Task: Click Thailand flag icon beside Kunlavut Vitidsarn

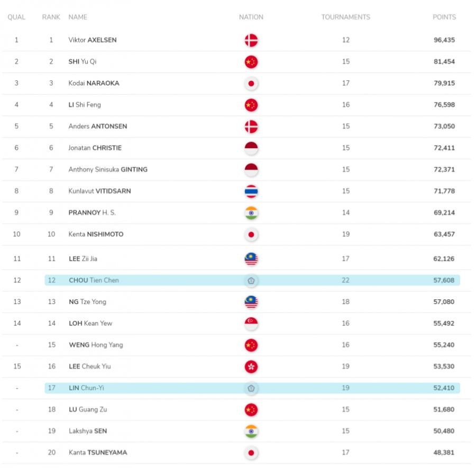Action: pos(251,191)
